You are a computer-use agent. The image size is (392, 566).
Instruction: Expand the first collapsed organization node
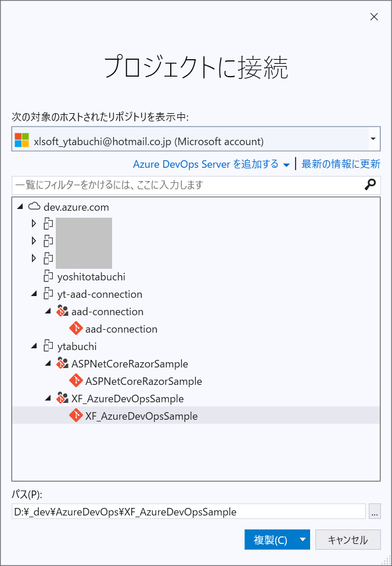pyautogui.click(x=34, y=224)
